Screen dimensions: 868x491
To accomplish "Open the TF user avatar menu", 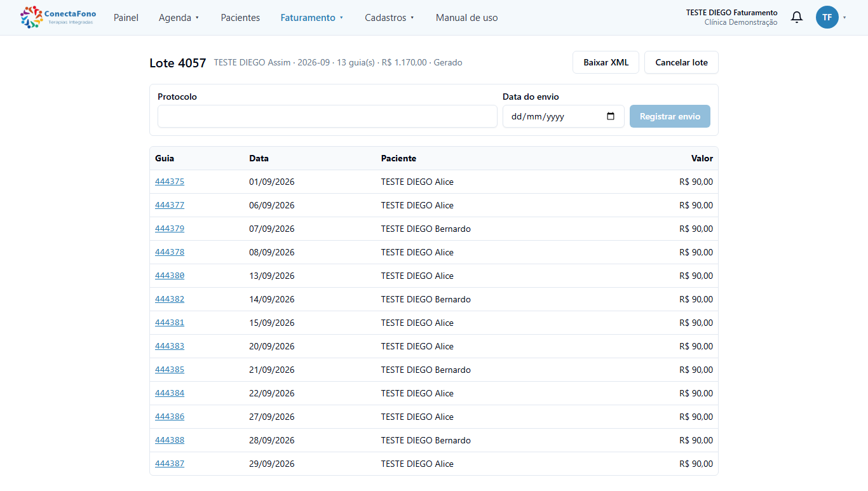I will 827,17.
